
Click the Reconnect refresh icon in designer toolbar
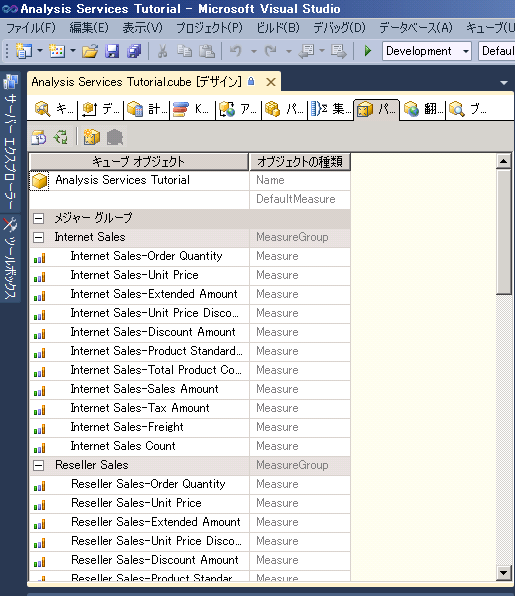point(61,137)
